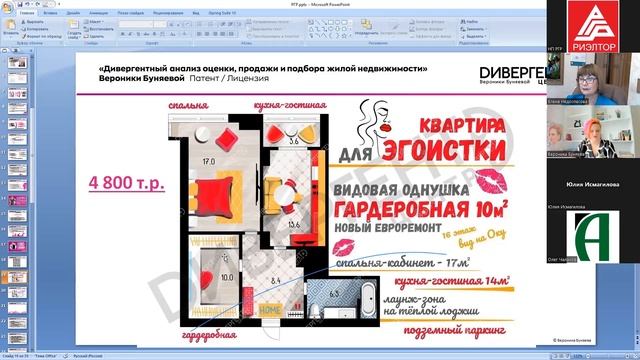The image size is (640, 360).
Task: Align text left in paragraph group
Action: tap(199, 34)
